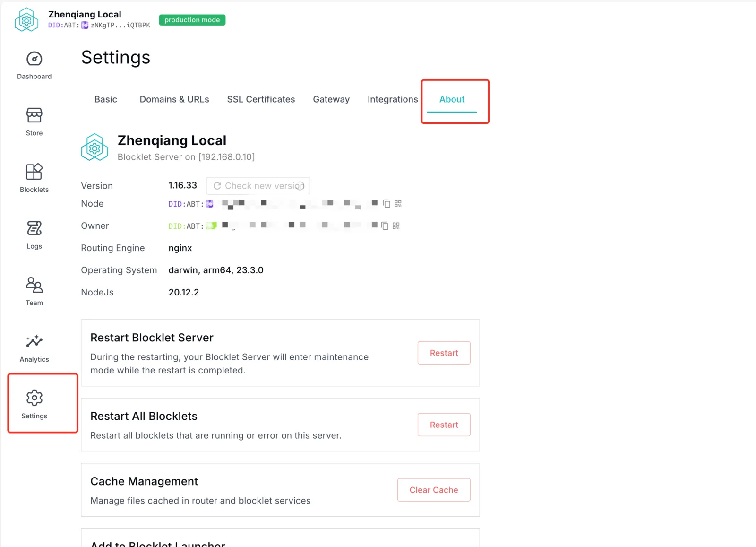Click the Blocklet Server logo top-left
Image resolution: width=756 pixels, height=547 pixels.
[x=26, y=20]
